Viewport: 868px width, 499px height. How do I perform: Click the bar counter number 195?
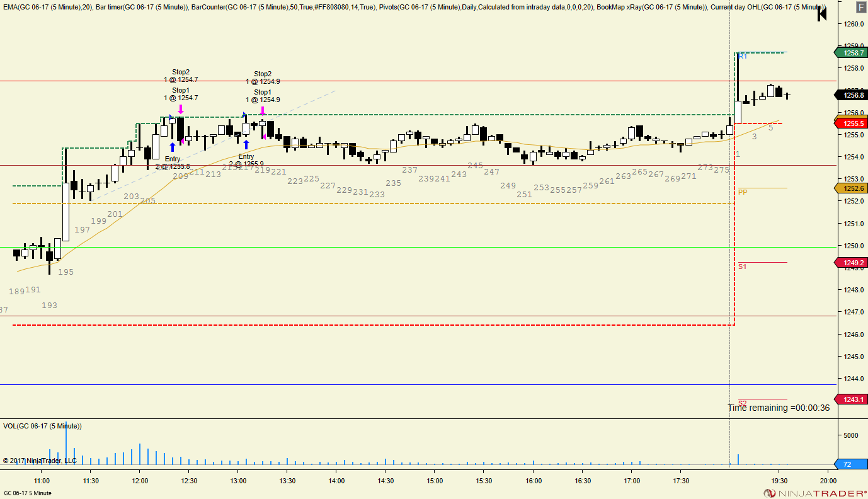tap(66, 272)
